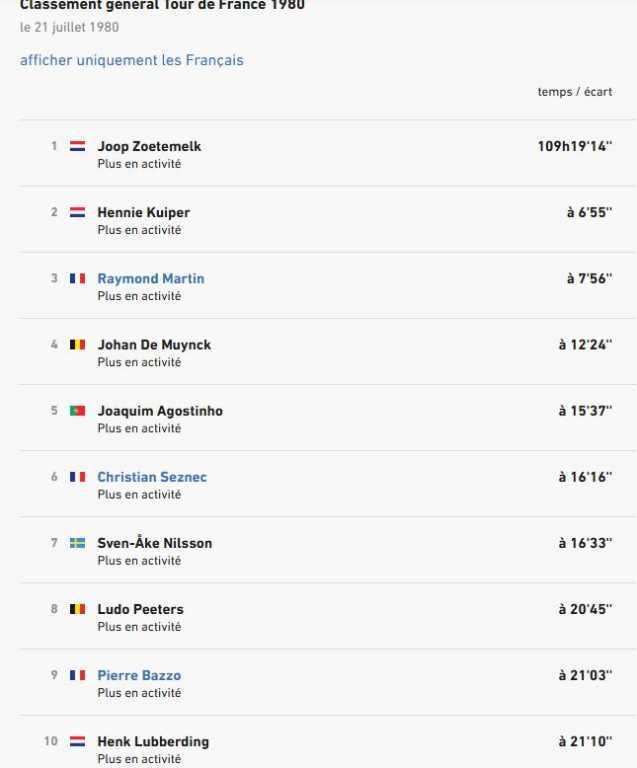Open Christian Seznec's rider profile link
The width and height of the screenshot is (637, 768).
pos(152,477)
